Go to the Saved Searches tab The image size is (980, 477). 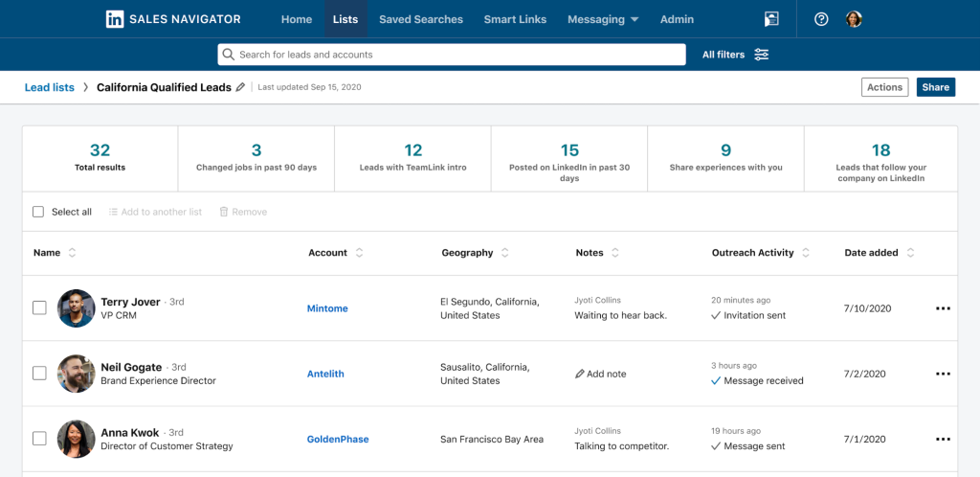[x=420, y=19]
